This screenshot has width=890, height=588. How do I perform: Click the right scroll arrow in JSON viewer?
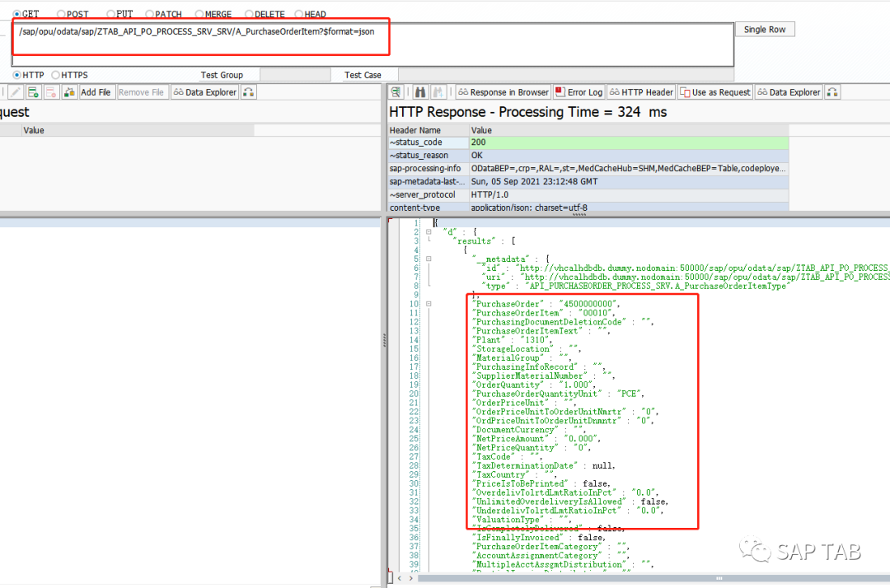pos(411,578)
